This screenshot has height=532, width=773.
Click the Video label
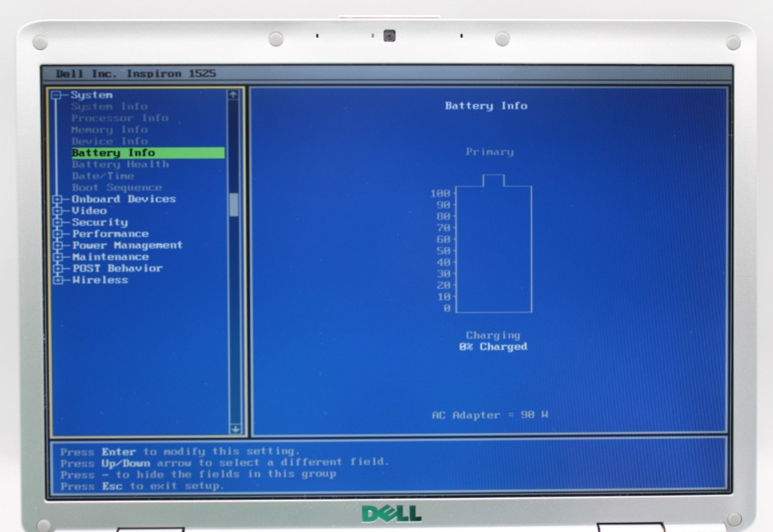pos(89,211)
